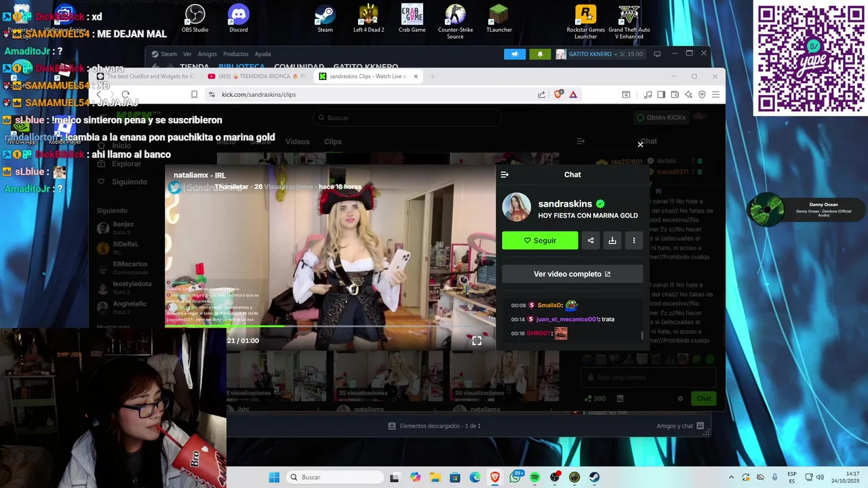Open juan_el_mecanico001 username in clip chat

[568, 319]
